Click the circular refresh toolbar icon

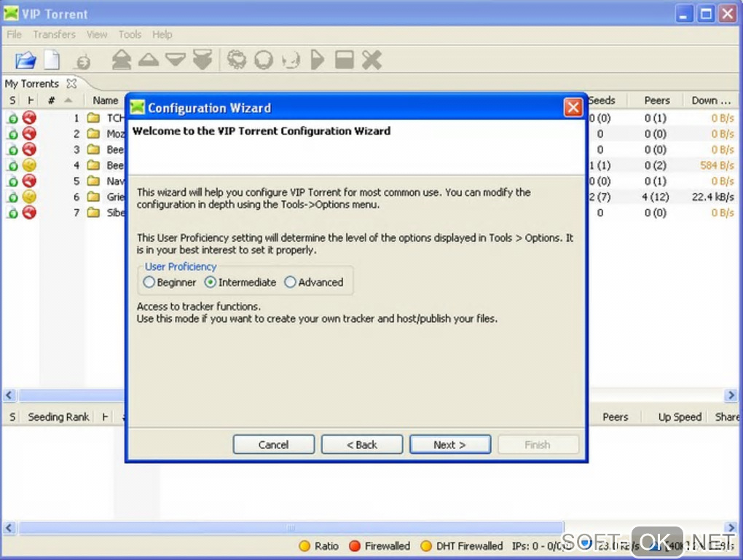point(264,60)
